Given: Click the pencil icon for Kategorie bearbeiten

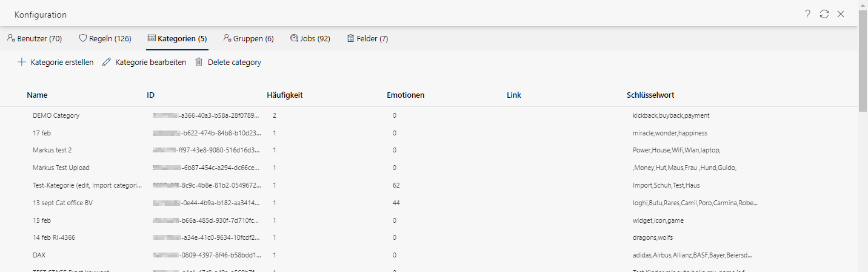Looking at the screenshot, I should coord(107,62).
